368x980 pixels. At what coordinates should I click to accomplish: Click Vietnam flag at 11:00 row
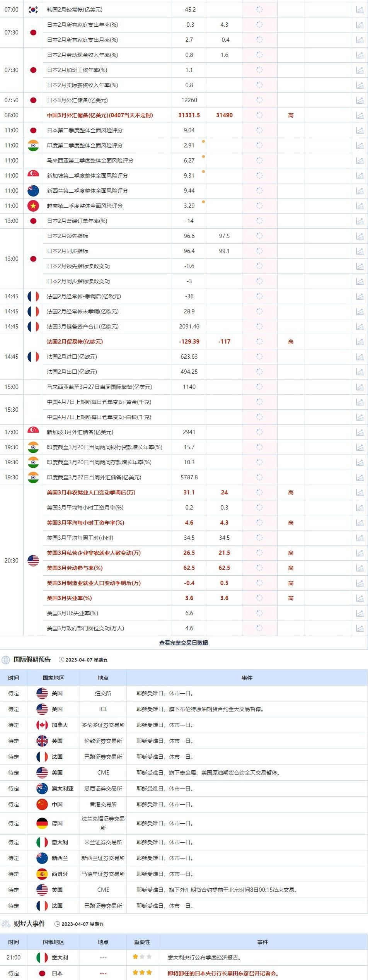click(33, 206)
